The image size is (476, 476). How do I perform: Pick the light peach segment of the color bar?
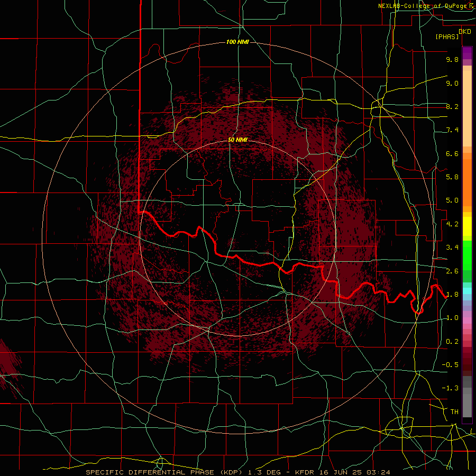467,108
